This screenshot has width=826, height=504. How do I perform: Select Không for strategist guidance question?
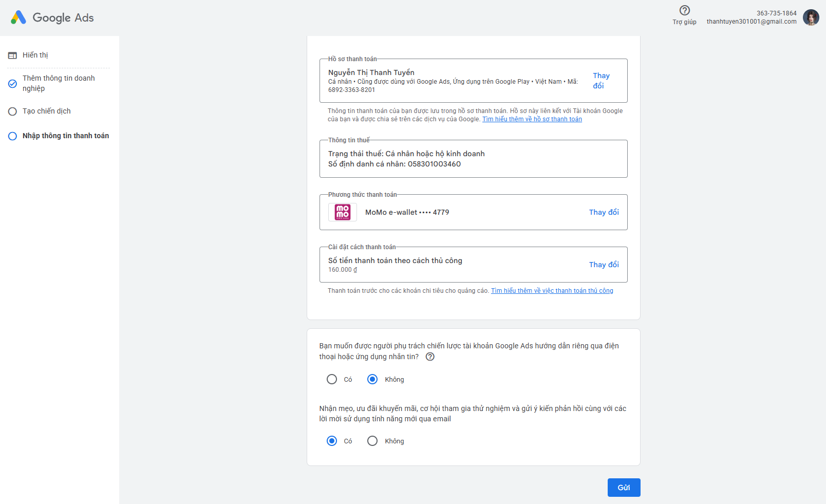point(372,379)
